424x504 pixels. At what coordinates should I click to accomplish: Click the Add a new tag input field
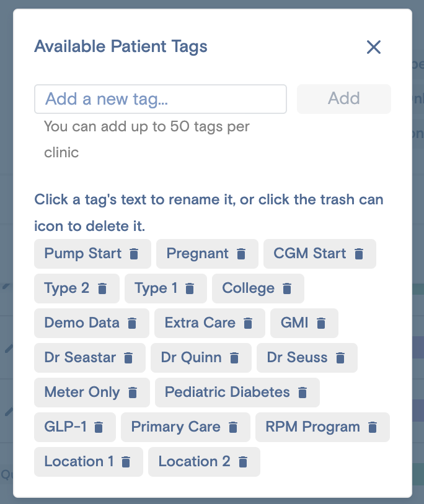(161, 98)
